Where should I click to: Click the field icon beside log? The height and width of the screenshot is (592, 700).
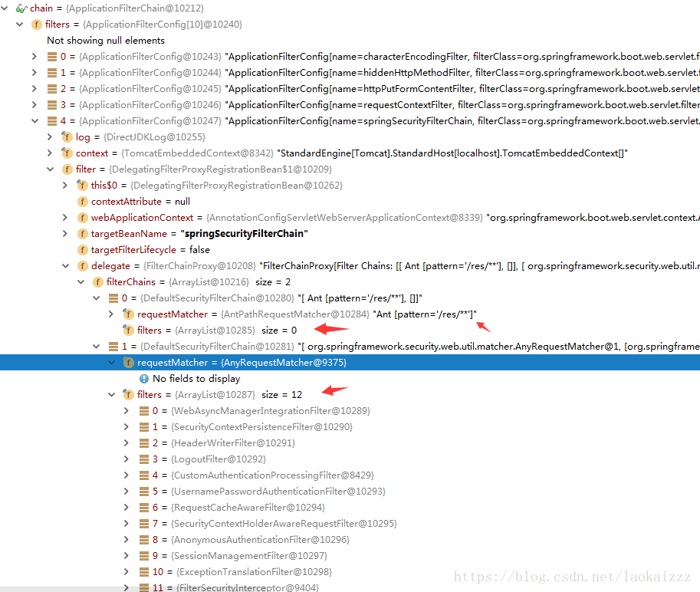pyautogui.click(x=67, y=136)
